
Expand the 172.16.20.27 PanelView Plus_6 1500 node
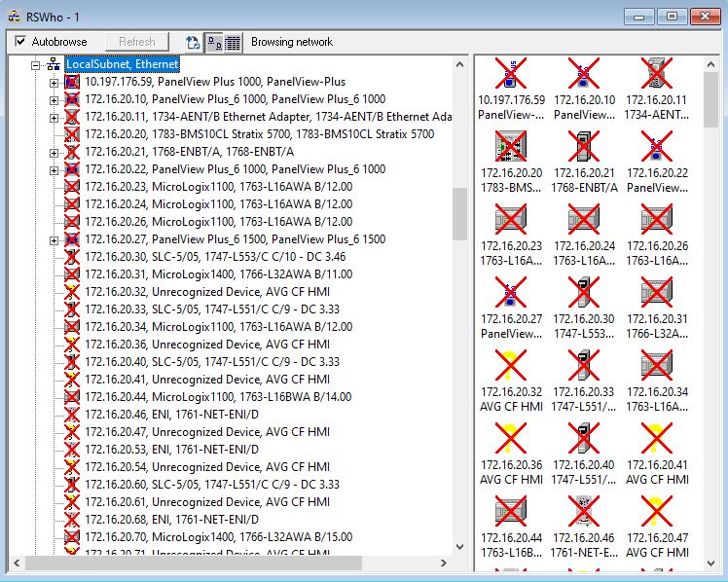click(x=54, y=240)
